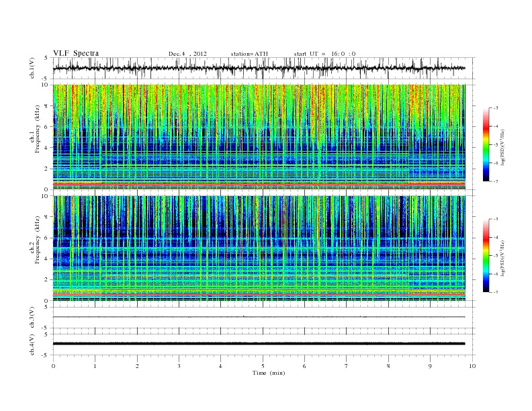Image resolution: width=532 pixels, height=411 pixels.
Task: Select the "Dec.4 , 2012" date text
Action: 187,54
